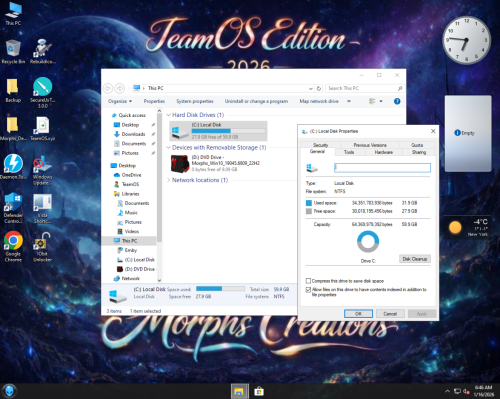Screen dimensions: 500x399
Task: Click the view layout icon in Explorer toolbar
Action: (372, 101)
